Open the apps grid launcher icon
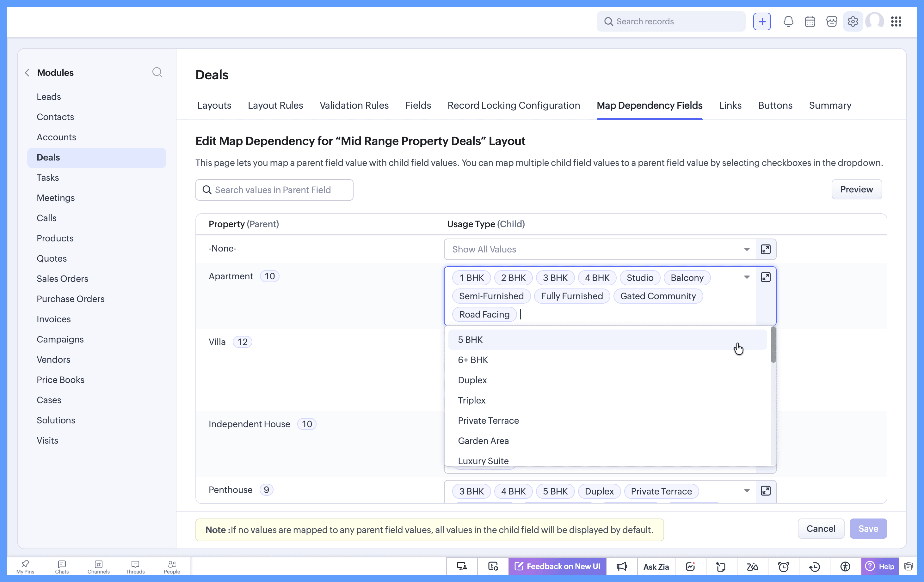 point(896,21)
